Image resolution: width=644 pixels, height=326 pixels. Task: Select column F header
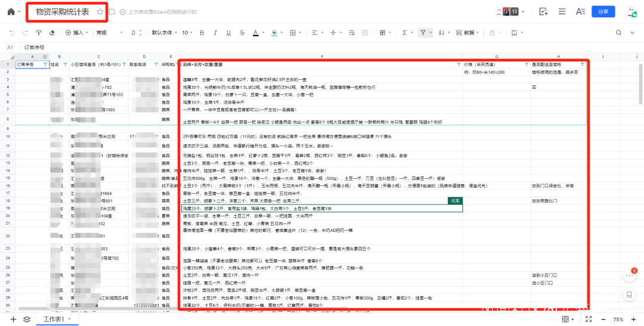[322, 56]
